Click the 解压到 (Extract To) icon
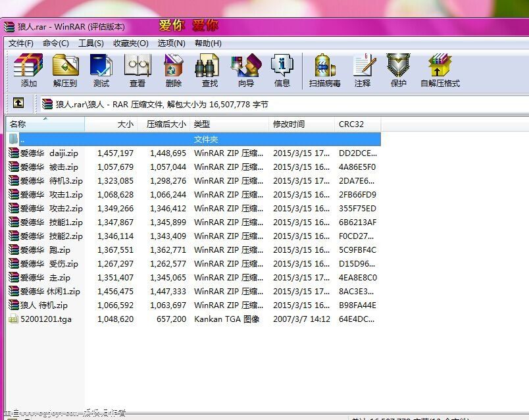Screen dimensions: 529x420 [x=65, y=70]
